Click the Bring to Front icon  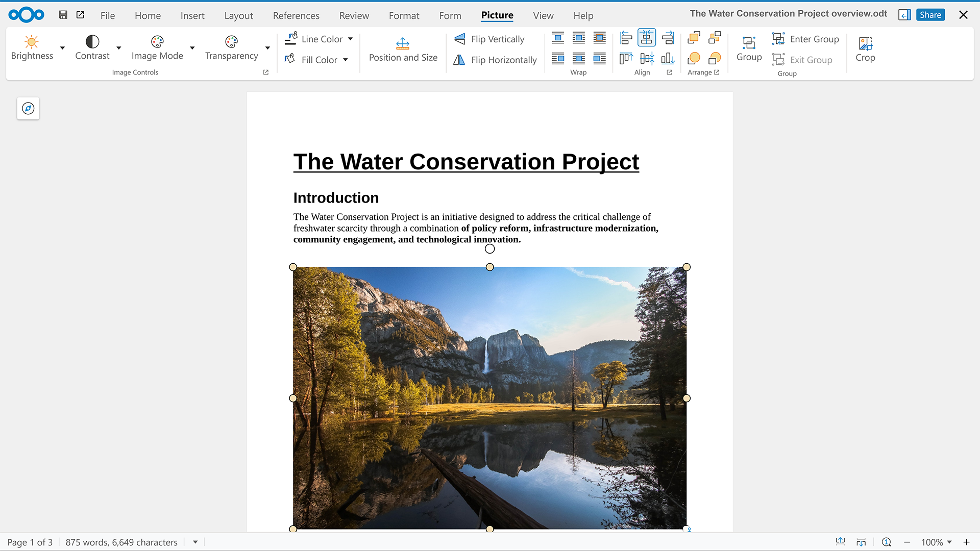click(694, 38)
